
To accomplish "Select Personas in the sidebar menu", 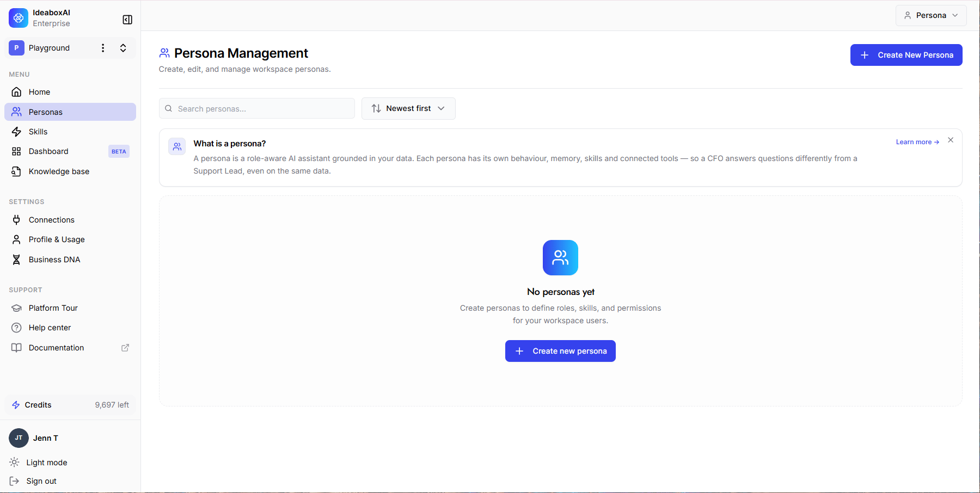I will point(70,112).
